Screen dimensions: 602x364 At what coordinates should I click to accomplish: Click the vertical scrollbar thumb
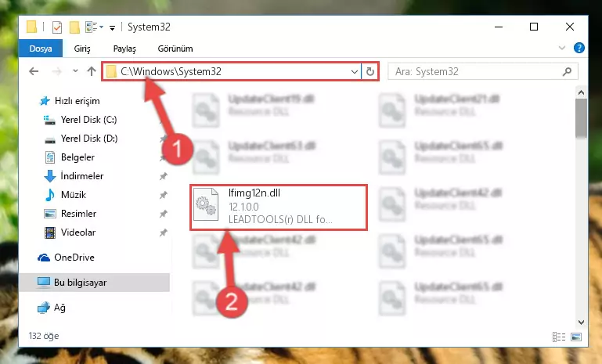[581, 118]
